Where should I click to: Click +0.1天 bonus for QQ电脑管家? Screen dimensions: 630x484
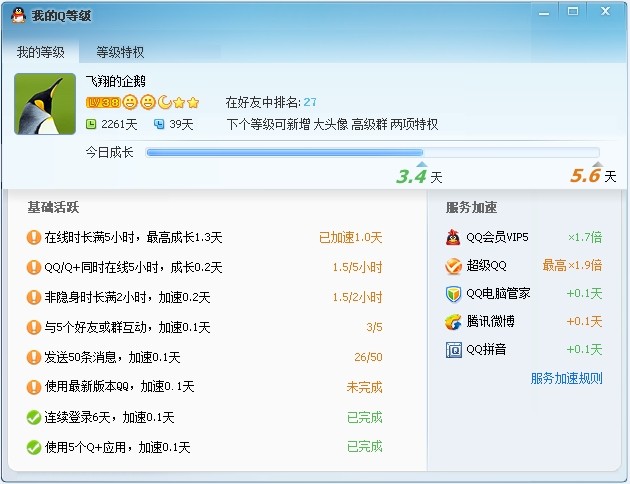pyautogui.click(x=585, y=294)
